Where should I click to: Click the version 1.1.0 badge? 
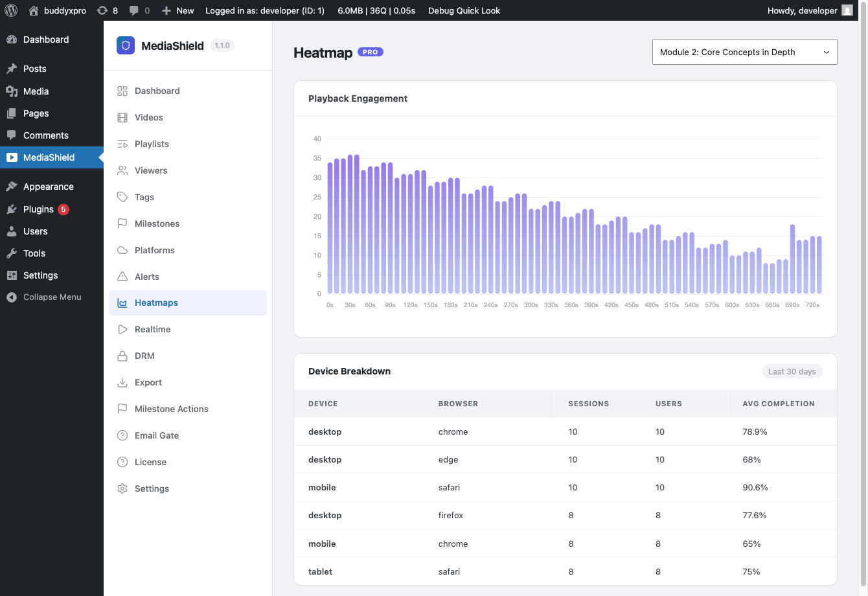point(222,45)
